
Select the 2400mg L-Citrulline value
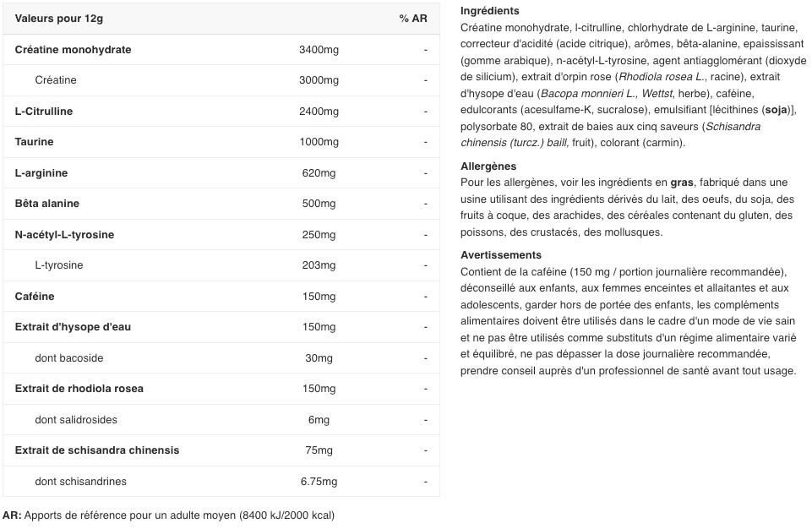pyautogui.click(x=319, y=112)
